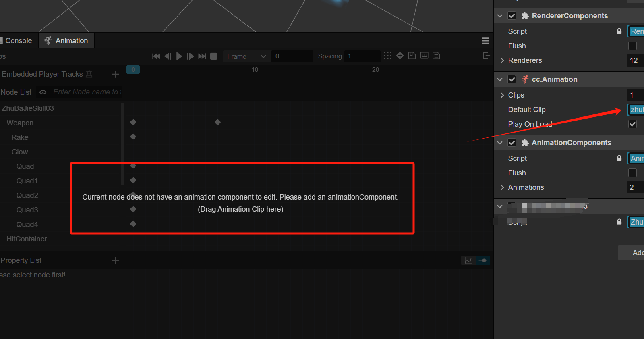Click the AnimationComponents puzzle icon

525,143
